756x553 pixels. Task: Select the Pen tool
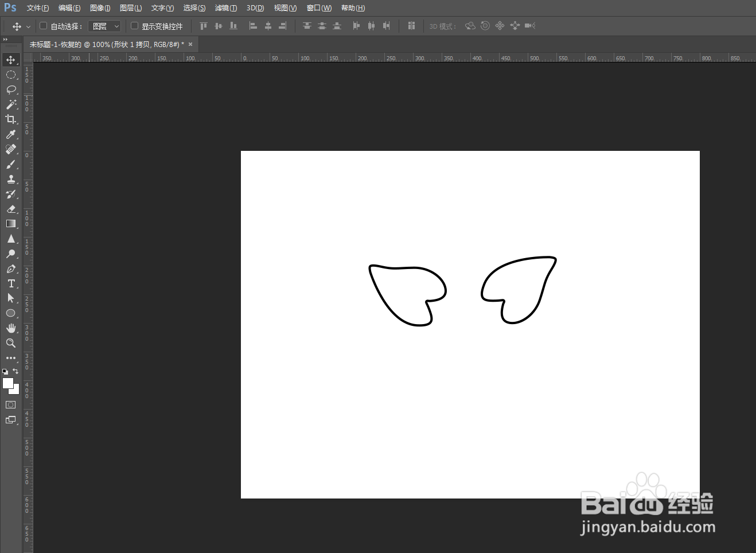11,268
